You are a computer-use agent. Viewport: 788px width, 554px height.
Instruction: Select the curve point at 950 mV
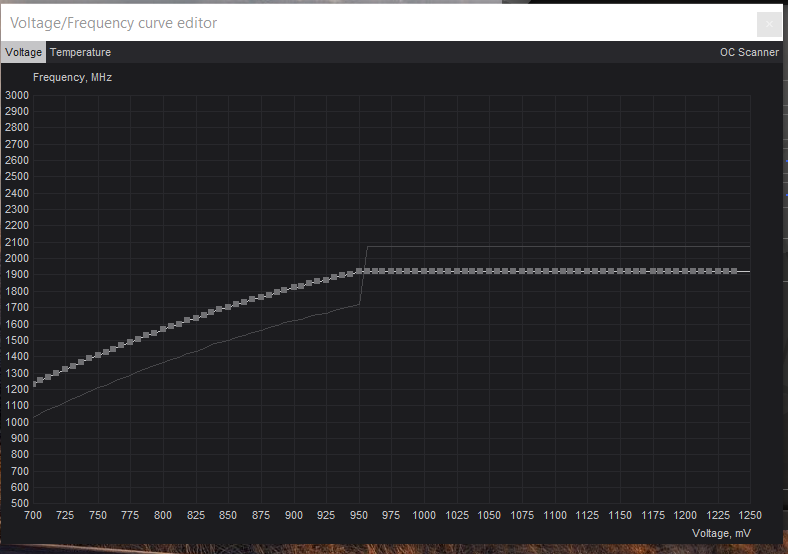point(359,271)
